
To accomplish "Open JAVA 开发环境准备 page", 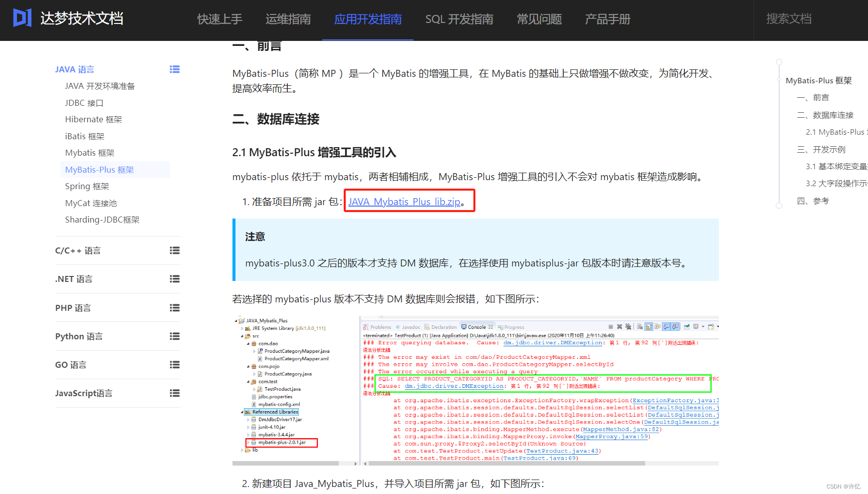I will [100, 86].
